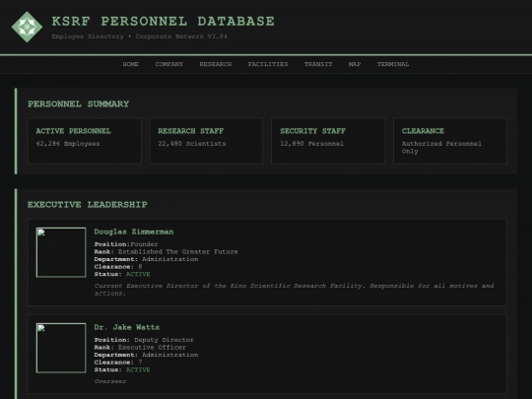532x399 pixels.
Task: Open the RESEARCH navigation item
Action: click(216, 64)
